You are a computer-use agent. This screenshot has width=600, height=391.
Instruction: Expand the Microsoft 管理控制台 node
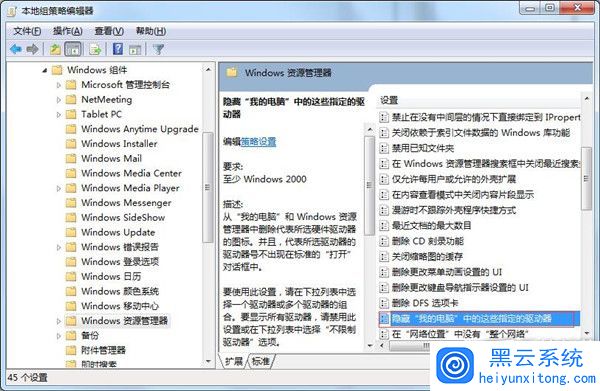tap(59, 85)
